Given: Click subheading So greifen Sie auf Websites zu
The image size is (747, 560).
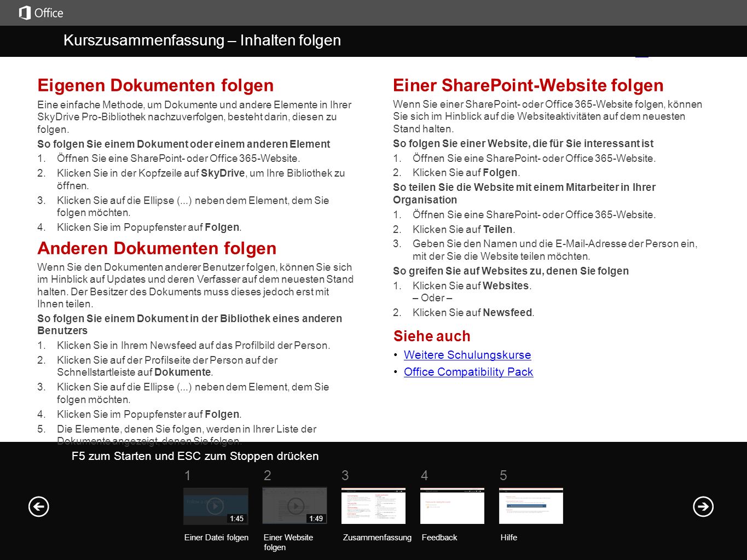Looking at the screenshot, I should click(x=511, y=271).
